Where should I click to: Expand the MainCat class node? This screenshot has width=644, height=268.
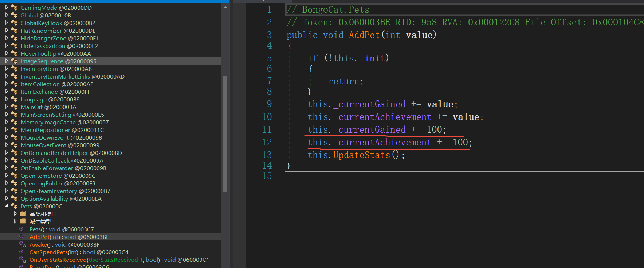click(x=7, y=107)
